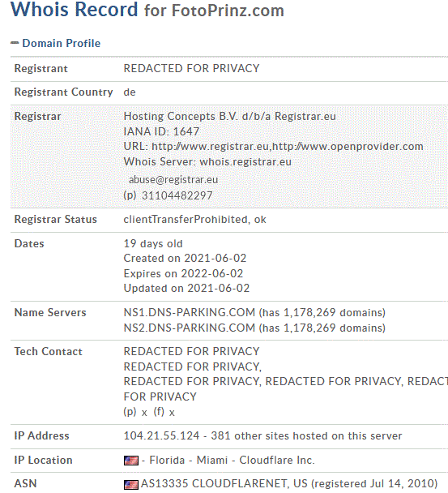Image resolution: width=448 pixels, height=493 pixels.
Task: Click NS2.DNS-PARKING.COM name server entry
Action: 190,328
